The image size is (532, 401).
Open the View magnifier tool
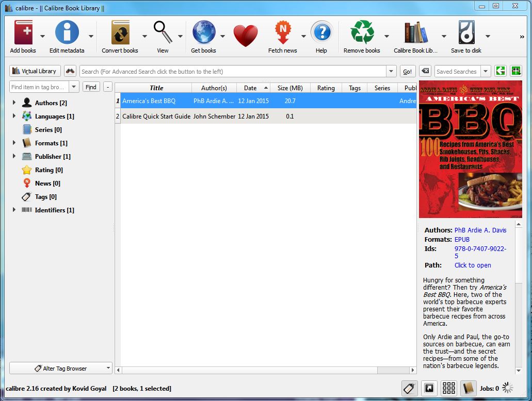[x=163, y=32]
